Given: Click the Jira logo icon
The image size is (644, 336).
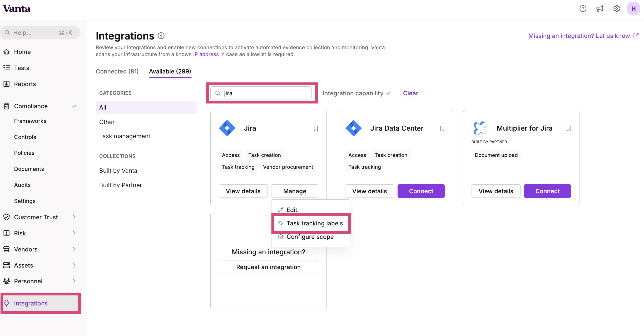Looking at the screenshot, I should tap(227, 128).
